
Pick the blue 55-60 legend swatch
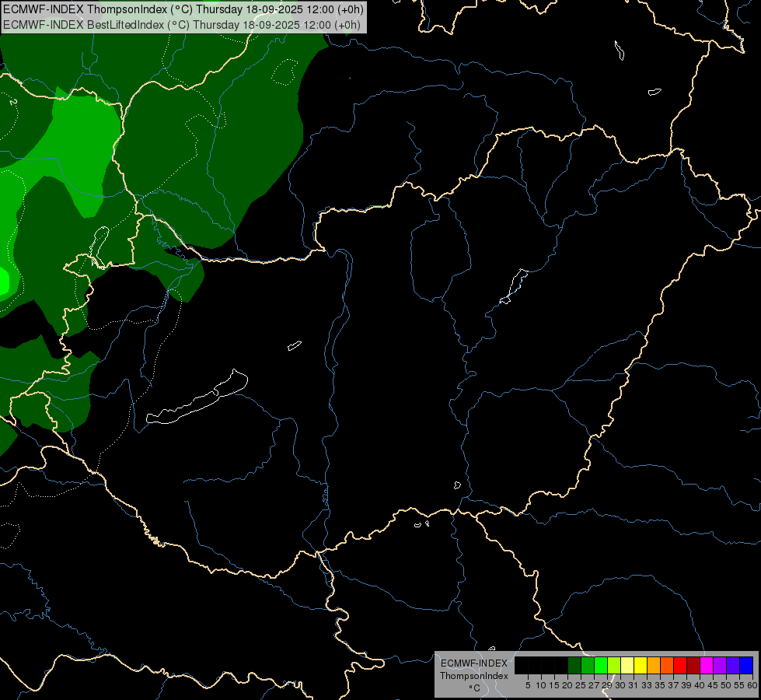746,665
